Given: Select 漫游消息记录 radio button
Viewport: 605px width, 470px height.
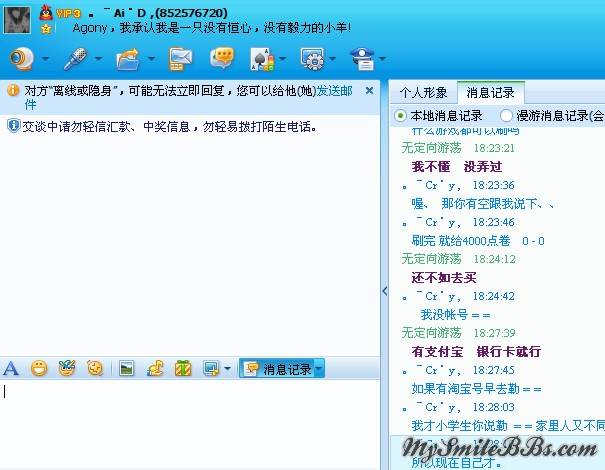Looking at the screenshot, I should coord(506,116).
